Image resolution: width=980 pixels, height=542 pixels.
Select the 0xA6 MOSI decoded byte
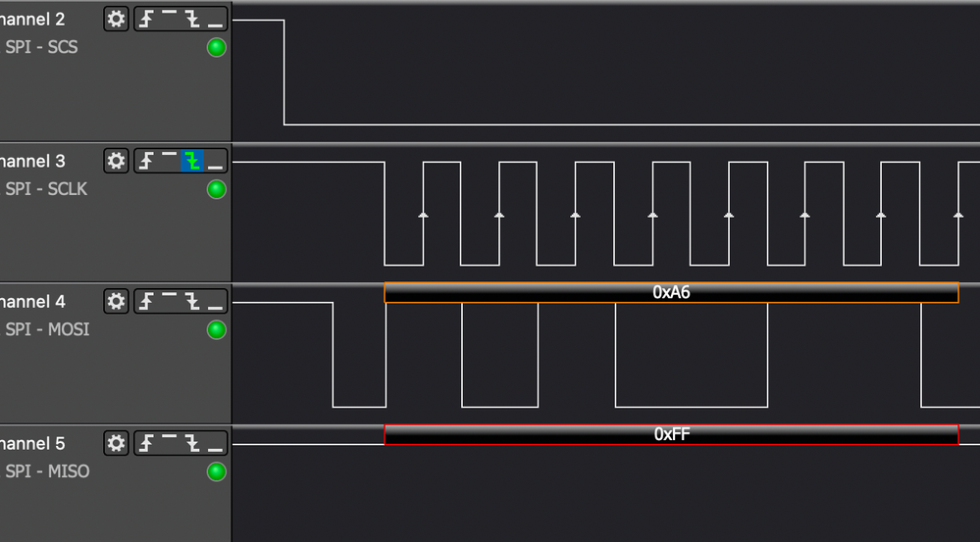(x=671, y=292)
